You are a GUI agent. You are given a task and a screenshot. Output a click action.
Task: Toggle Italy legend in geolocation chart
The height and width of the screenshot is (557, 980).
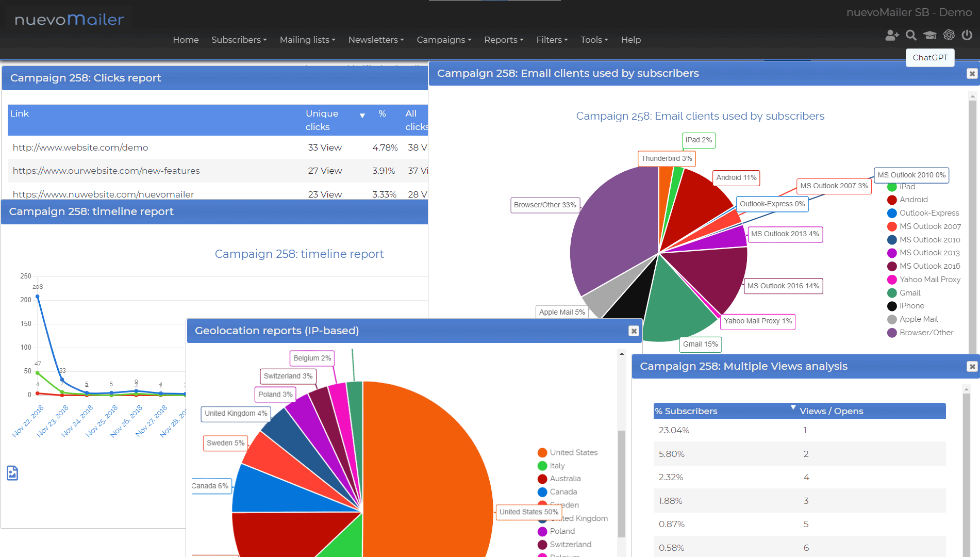[x=551, y=466]
